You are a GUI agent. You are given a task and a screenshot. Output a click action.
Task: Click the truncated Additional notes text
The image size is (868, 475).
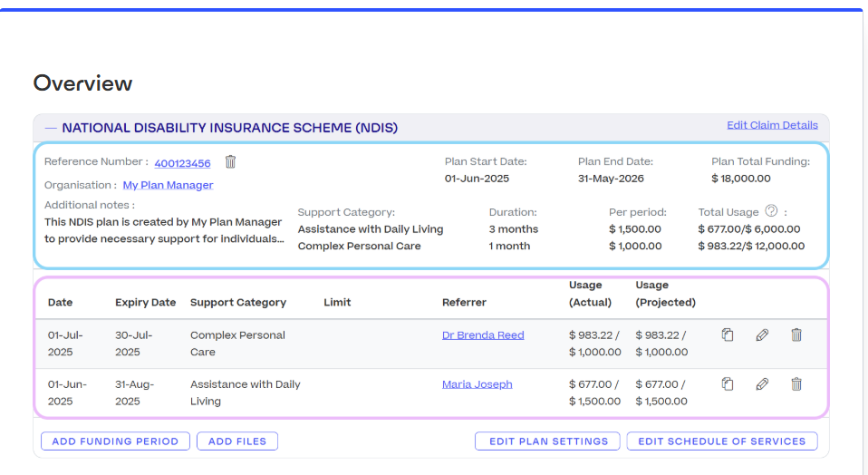[x=163, y=230]
